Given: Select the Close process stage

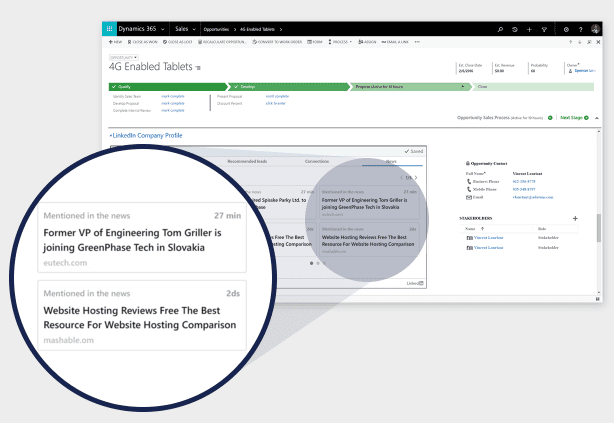Looking at the screenshot, I should [533, 87].
